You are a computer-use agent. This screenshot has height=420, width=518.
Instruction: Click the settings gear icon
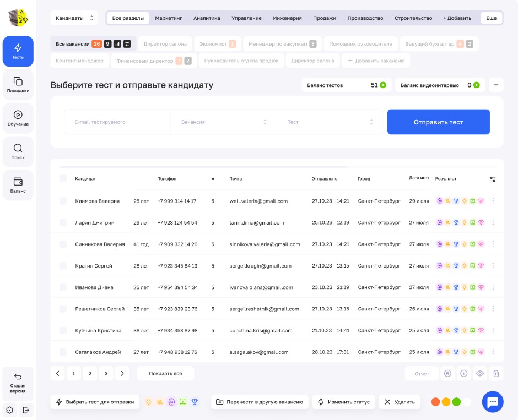click(x=10, y=410)
